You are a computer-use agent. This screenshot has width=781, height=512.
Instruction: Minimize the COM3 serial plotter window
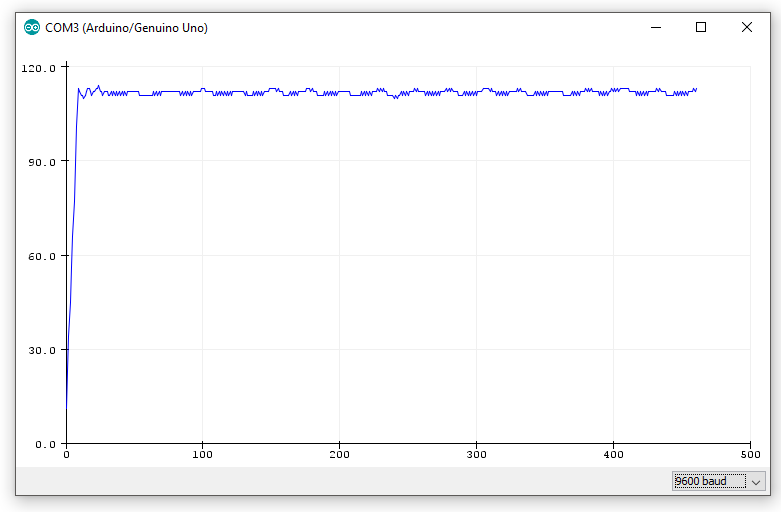coord(656,27)
